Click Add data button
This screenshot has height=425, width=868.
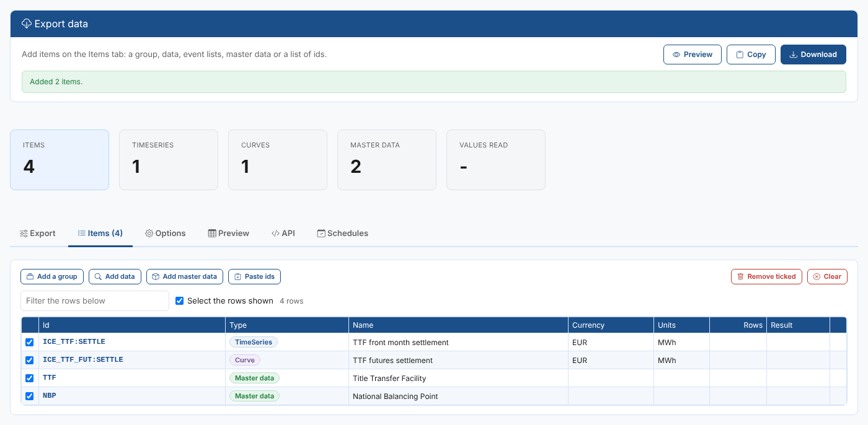[115, 276]
